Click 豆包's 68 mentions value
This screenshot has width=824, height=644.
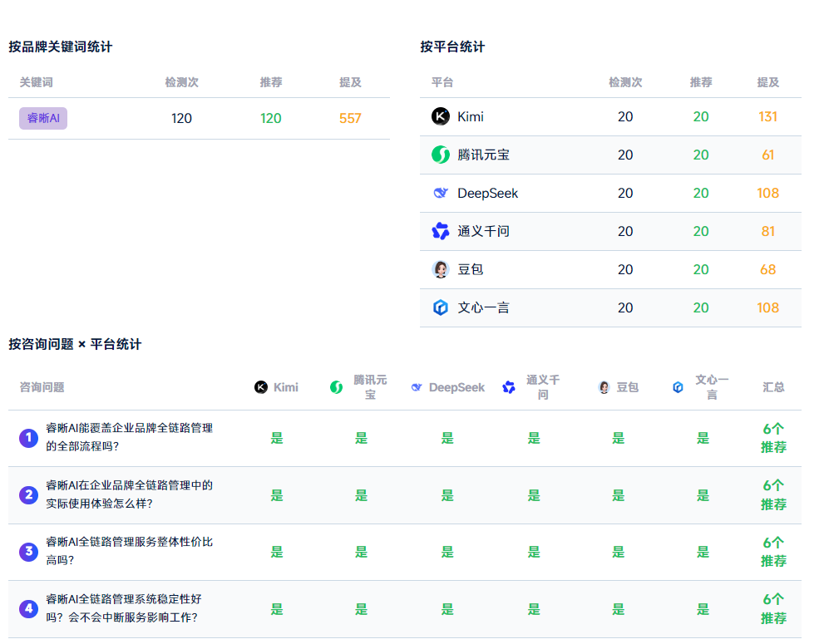click(767, 269)
